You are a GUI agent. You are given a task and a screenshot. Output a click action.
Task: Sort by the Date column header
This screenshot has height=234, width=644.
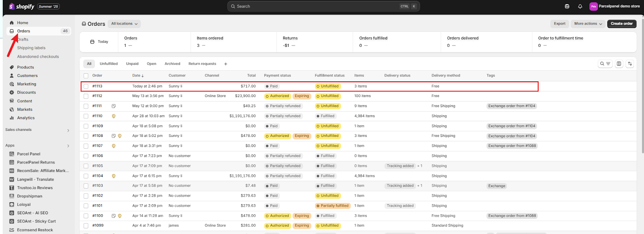click(138, 76)
